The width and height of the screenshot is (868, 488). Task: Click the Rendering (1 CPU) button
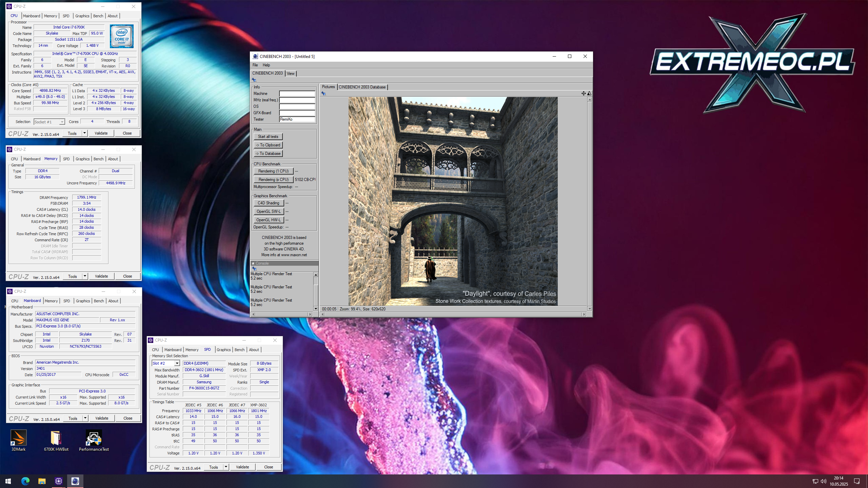pyautogui.click(x=273, y=171)
